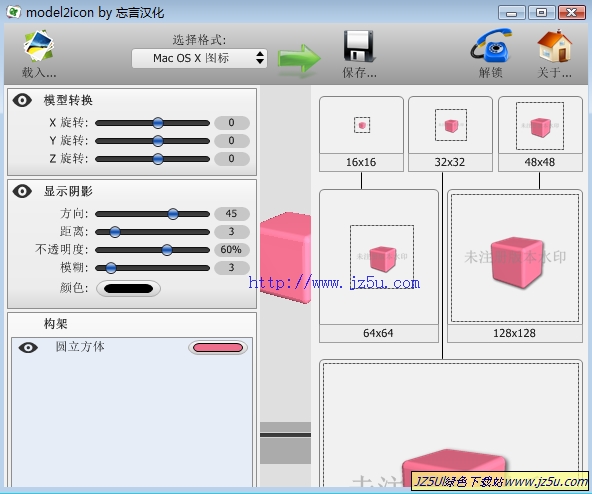Select the 128x128 icon preview

[515, 258]
